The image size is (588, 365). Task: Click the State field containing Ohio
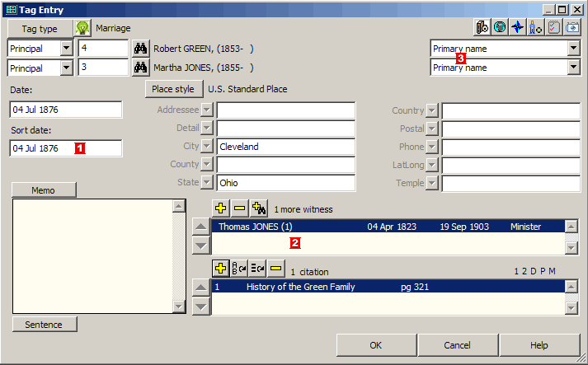point(286,183)
